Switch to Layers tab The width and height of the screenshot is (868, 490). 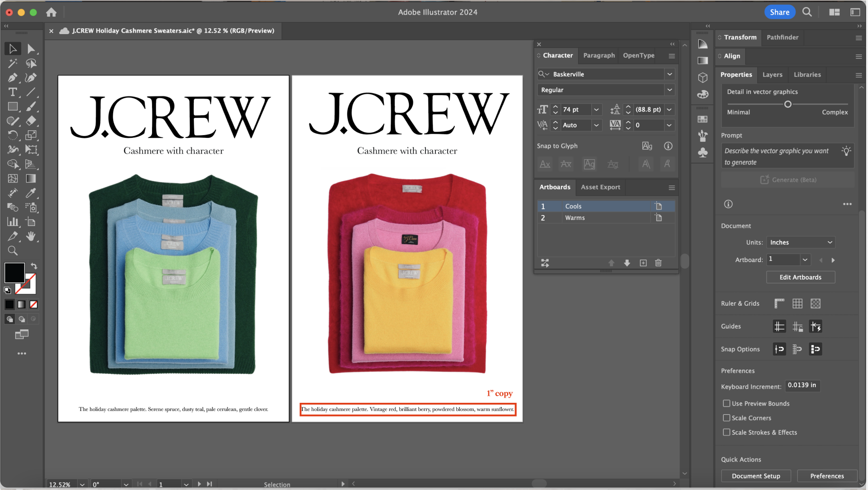click(772, 75)
